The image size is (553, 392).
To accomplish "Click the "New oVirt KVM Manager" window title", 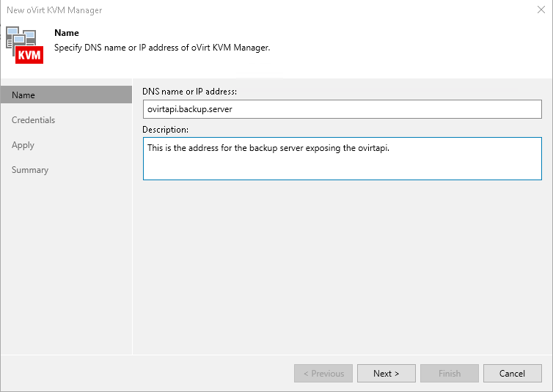I will point(54,10).
